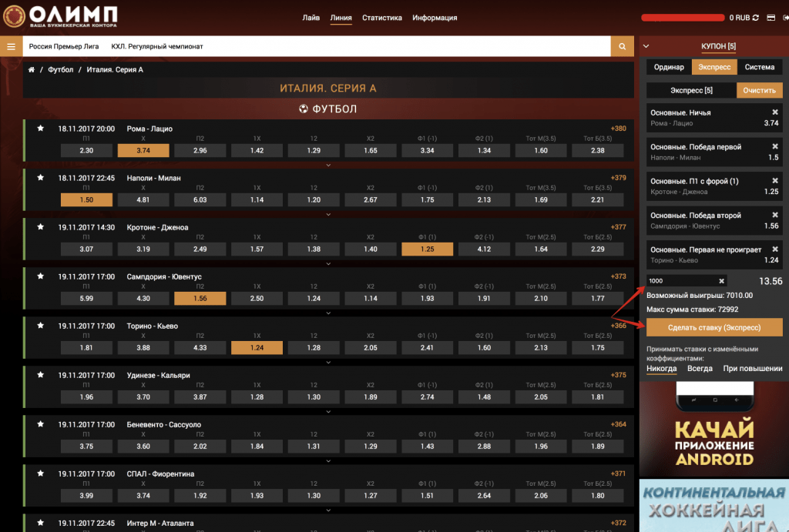Image resolution: width=789 pixels, height=532 pixels.
Task: Click the search magnifier icon
Action: tap(622, 47)
